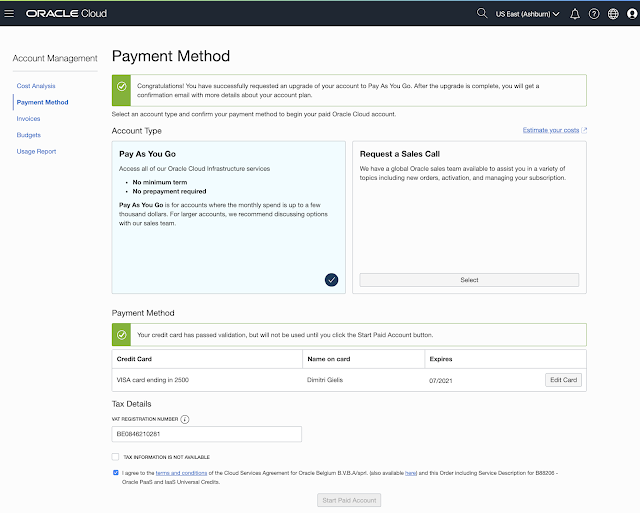Viewport: 640px width, 513px height.
Task: Click the card validation green check icon
Action: coord(122,335)
